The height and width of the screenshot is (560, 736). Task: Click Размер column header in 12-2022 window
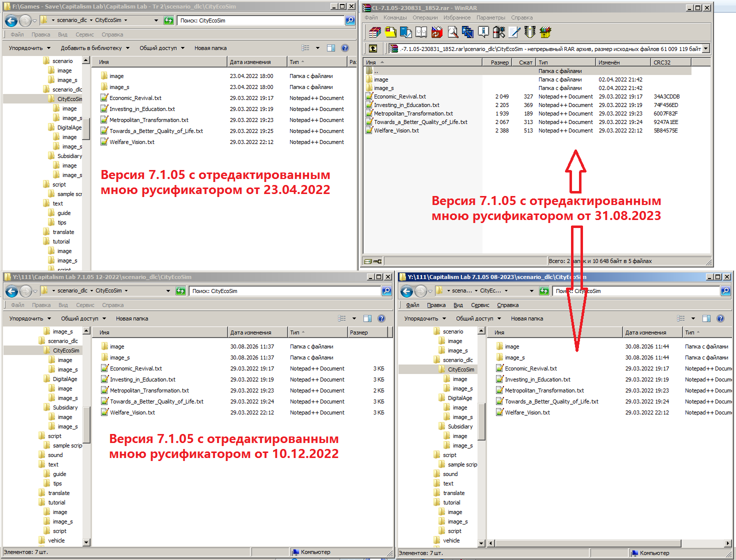click(367, 332)
